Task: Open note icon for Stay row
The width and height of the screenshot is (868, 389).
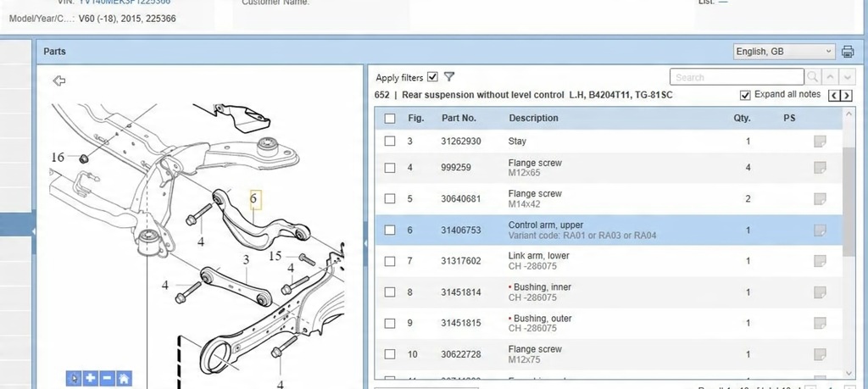Action: (820, 141)
